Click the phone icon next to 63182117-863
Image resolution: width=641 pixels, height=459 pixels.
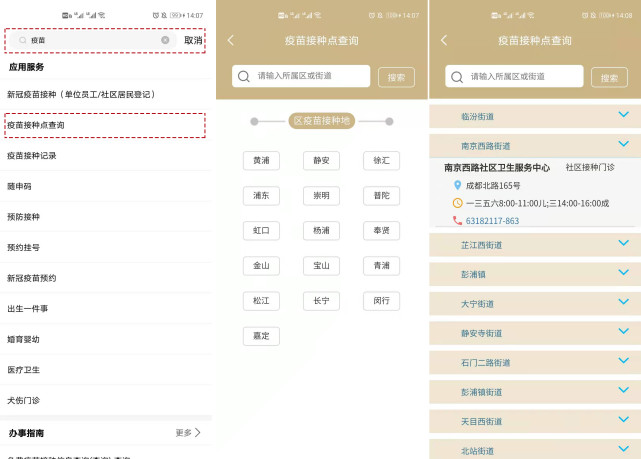[458, 220]
